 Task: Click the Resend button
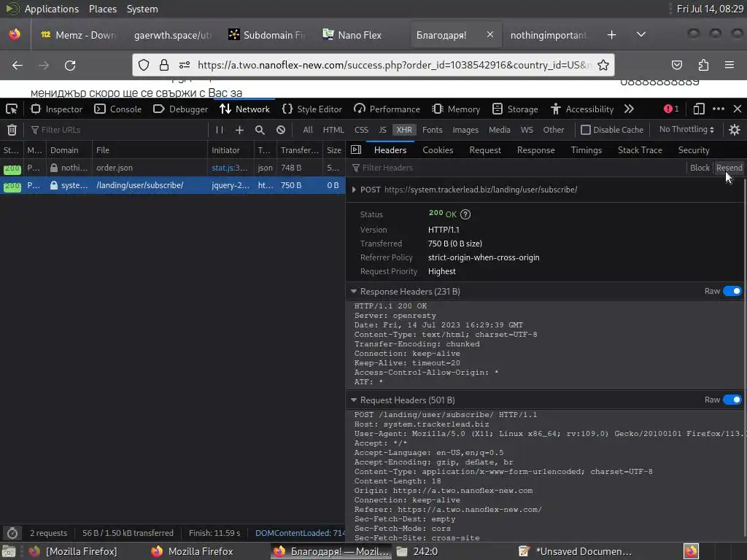click(x=729, y=168)
